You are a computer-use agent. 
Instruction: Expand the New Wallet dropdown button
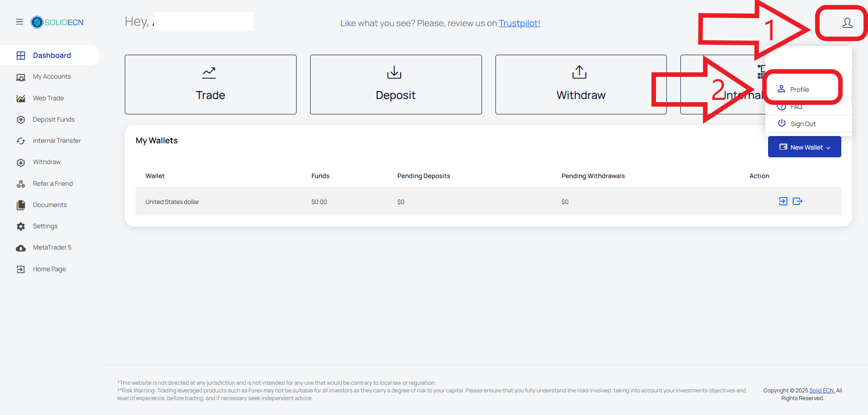804,147
